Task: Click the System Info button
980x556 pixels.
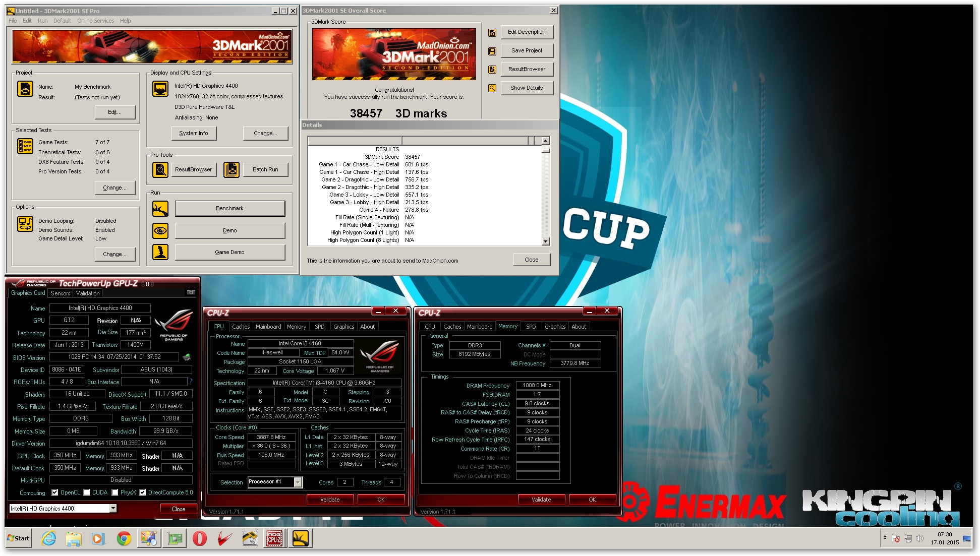Action: point(194,134)
